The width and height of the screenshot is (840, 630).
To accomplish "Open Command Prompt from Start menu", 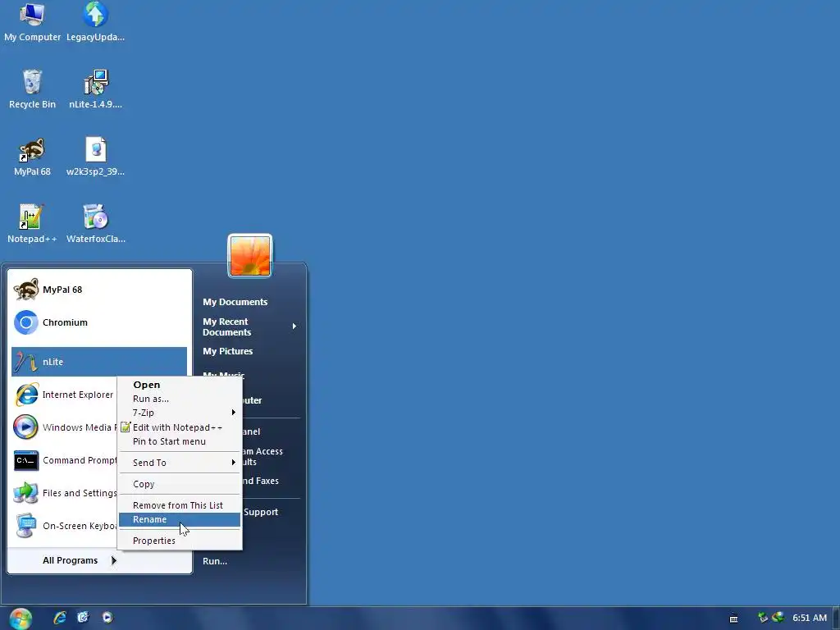I will tap(64, 460).
